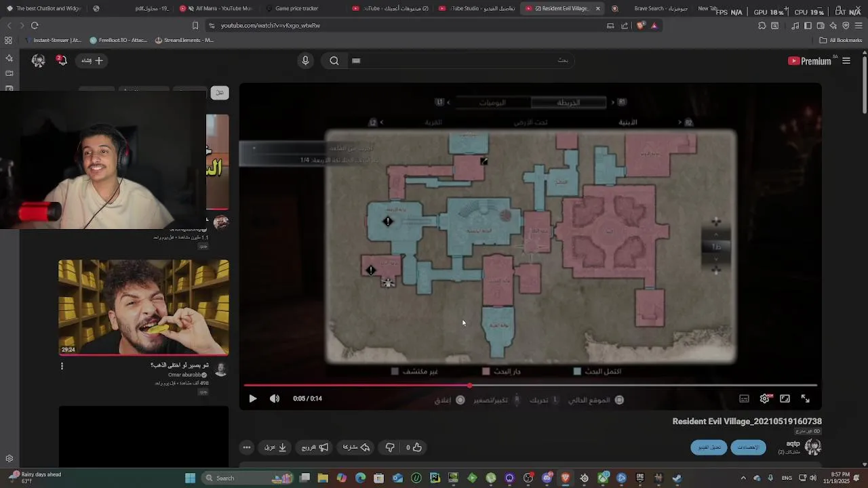This screenshot has width=868, height=488.
Task: Open the YouTube hamburger guide menu
Action: (846, 61)
